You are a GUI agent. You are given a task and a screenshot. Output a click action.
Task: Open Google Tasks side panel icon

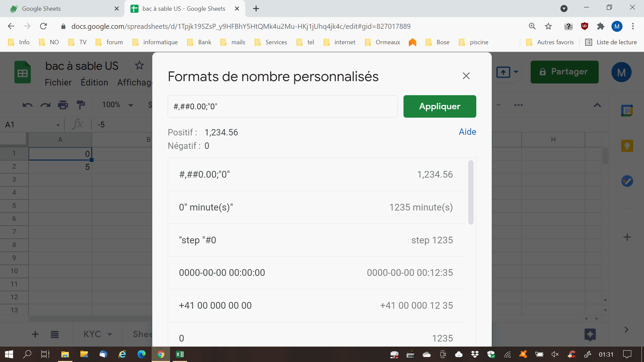pos(627,181)
